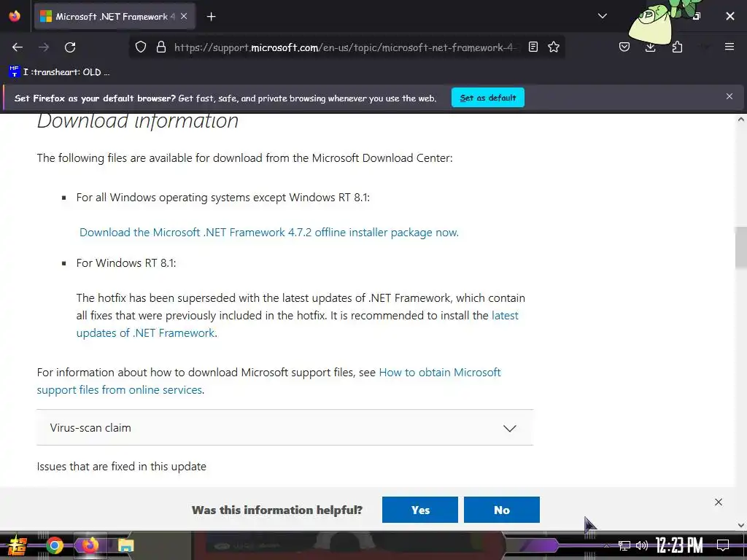Image resolution: width=747 pixels, height=560 pixels.
Task: Open the Downloads panel
Action: [650, 47]
